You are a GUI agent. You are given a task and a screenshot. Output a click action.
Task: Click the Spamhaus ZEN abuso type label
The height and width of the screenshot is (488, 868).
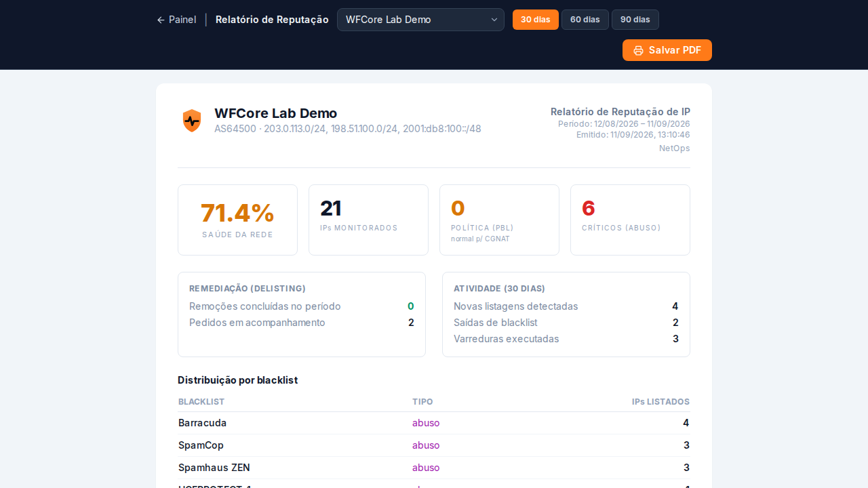(426, 468)
